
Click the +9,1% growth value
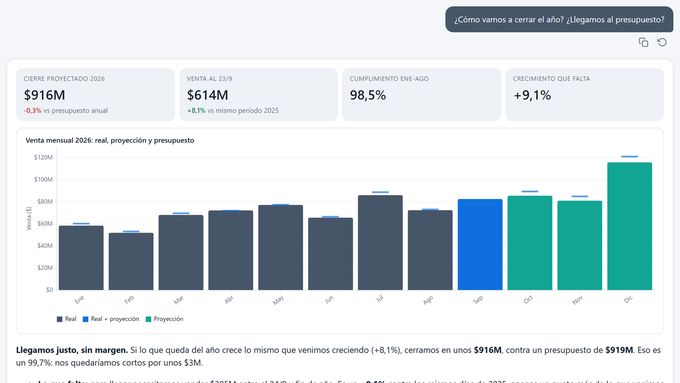532,95
